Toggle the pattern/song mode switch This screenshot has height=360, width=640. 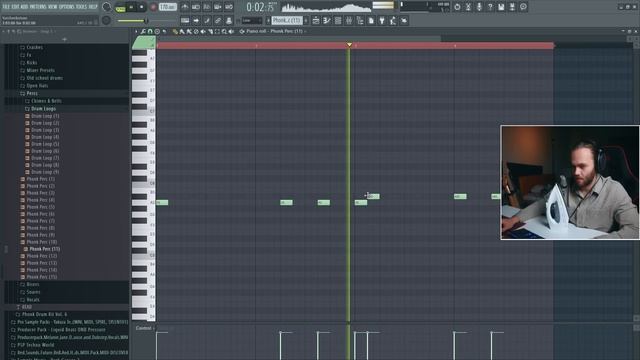point(120,8)
